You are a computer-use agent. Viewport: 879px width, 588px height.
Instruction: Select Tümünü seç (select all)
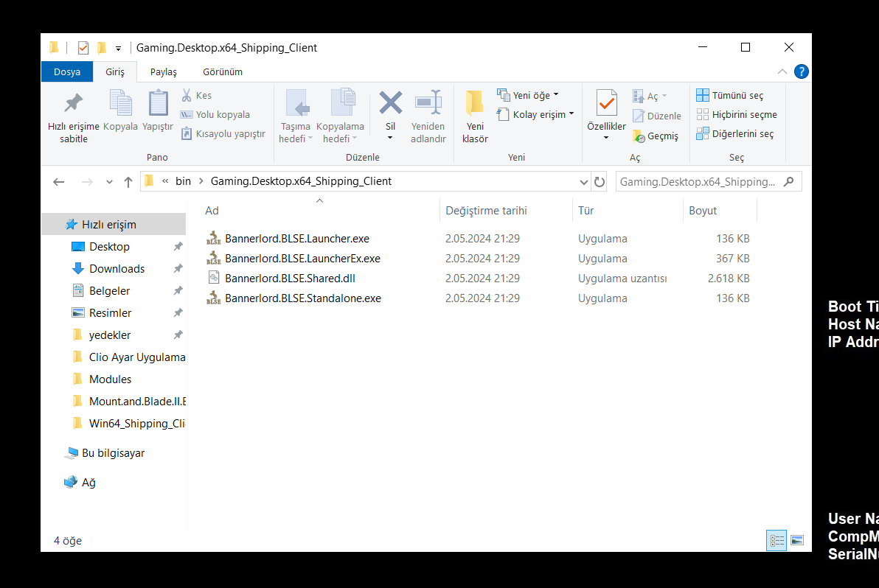coord(729,95)
